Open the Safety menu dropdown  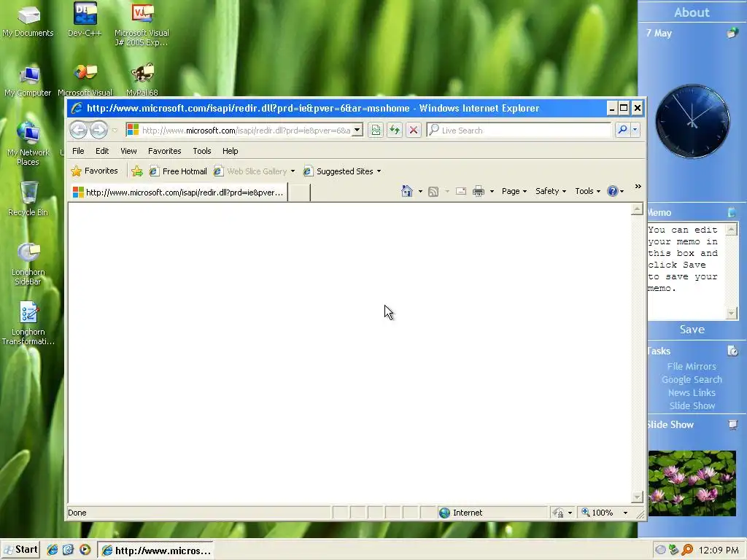(x=550, y=192)
